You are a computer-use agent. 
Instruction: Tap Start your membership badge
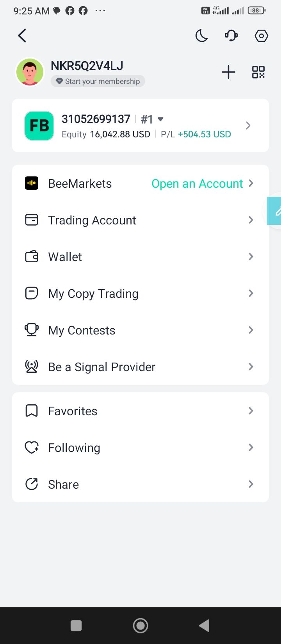pyautogui.click(x=98, y=81)
